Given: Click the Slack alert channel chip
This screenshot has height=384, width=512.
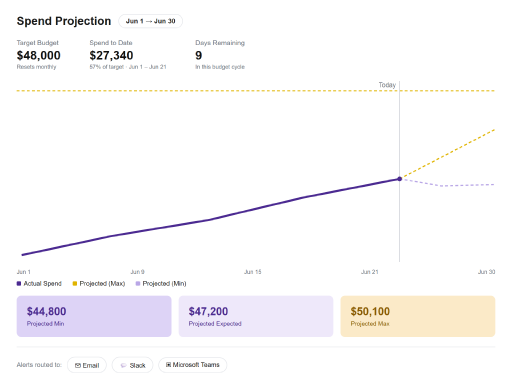Looking at the screenshot, I should [x=132, y=365].
